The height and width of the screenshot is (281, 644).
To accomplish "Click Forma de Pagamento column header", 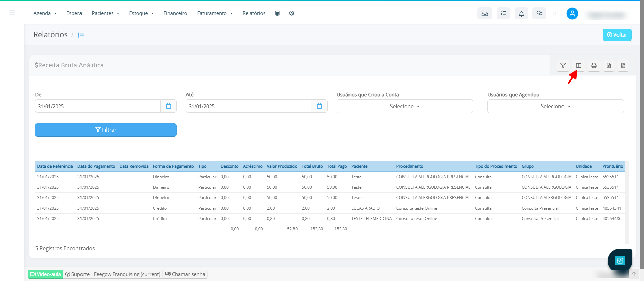I will coord(173,166).
